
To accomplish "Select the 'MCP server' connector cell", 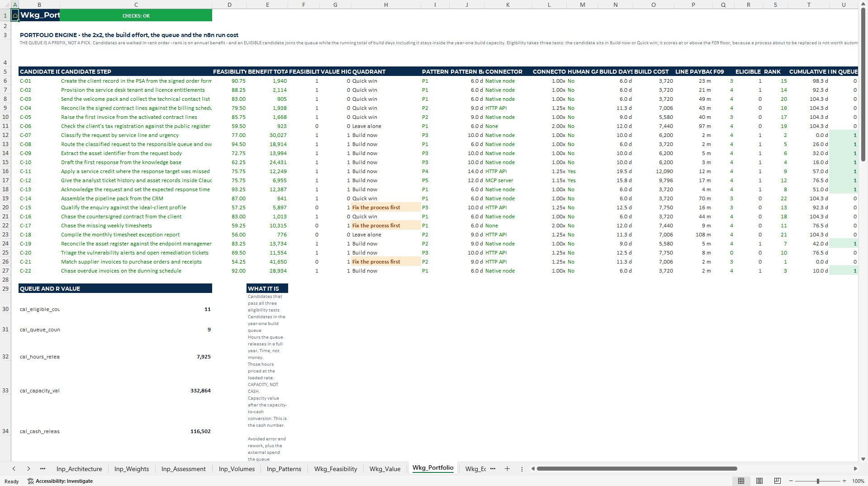I will click(x=508, y=180).
